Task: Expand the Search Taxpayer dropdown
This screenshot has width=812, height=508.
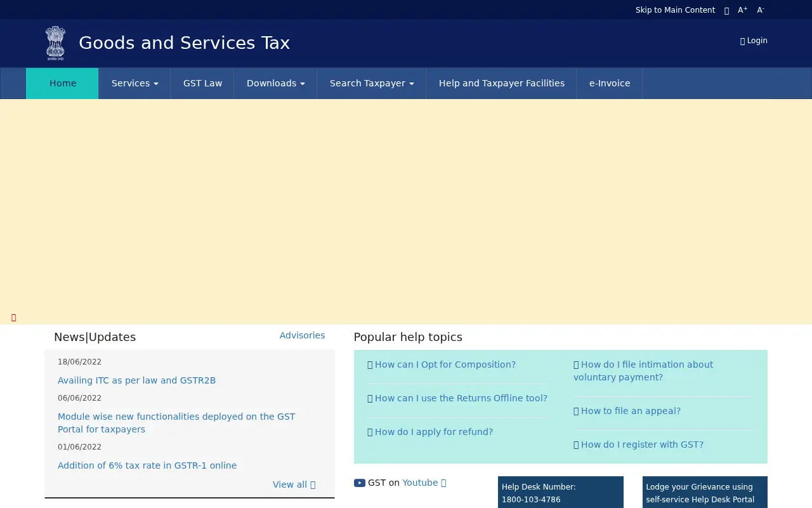Action: click(372, 83)
